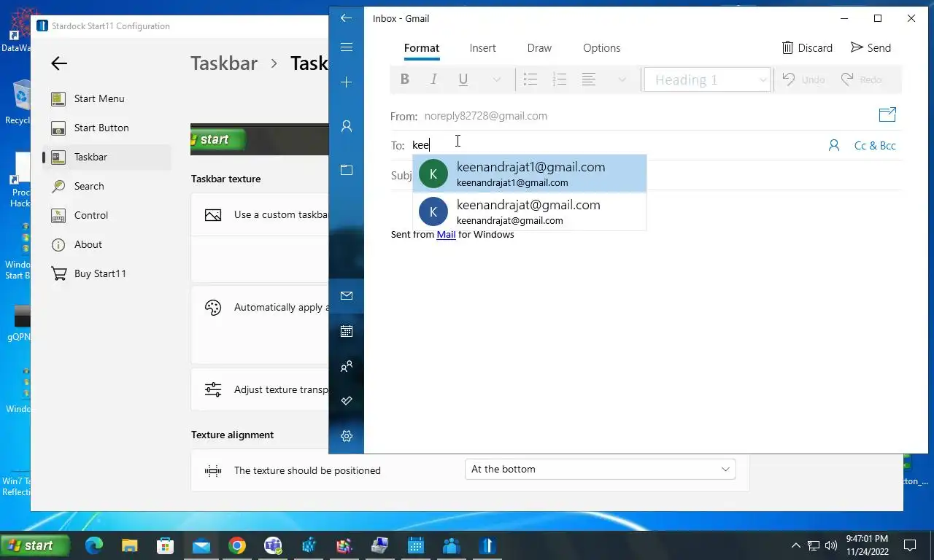
Task: Open the Folders icon in Mail sidebar
Action: click(347, 170)
